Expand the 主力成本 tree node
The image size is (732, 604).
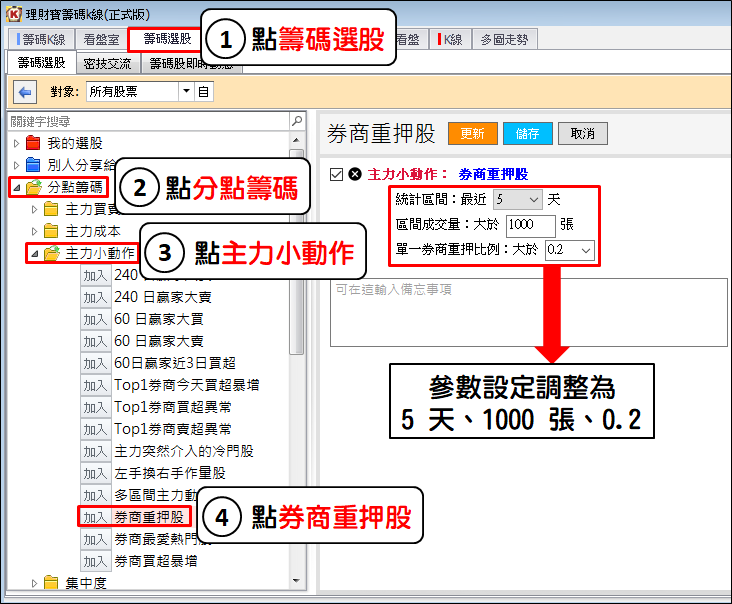(x=34, y=232)
